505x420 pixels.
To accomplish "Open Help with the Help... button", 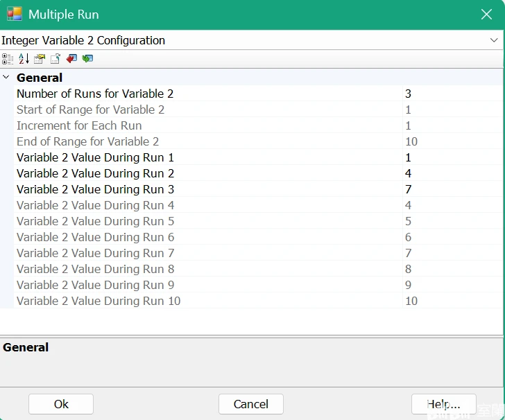I will pyautogui.click(x=443, y=404).
